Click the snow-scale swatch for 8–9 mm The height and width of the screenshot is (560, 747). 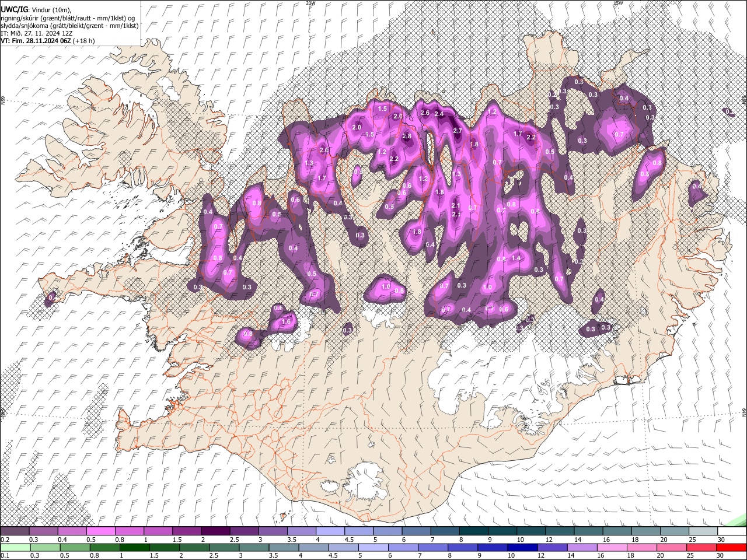473,531
